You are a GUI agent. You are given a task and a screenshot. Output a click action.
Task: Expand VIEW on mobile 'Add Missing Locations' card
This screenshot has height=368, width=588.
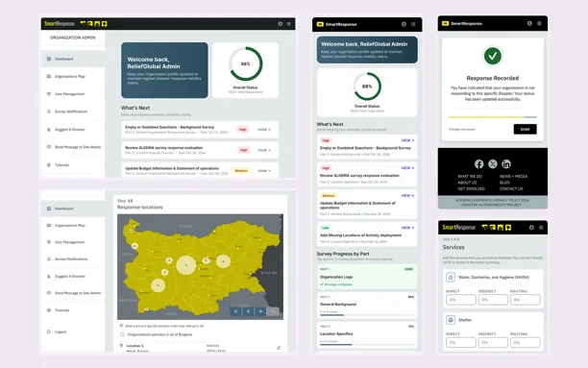[x=407, y=228]
